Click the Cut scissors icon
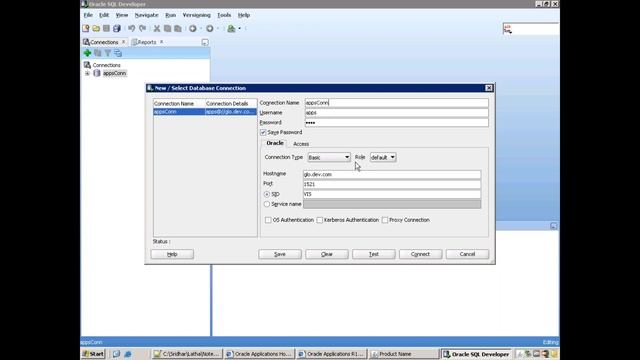The image size is (640, 360). [x=157, y=29]
